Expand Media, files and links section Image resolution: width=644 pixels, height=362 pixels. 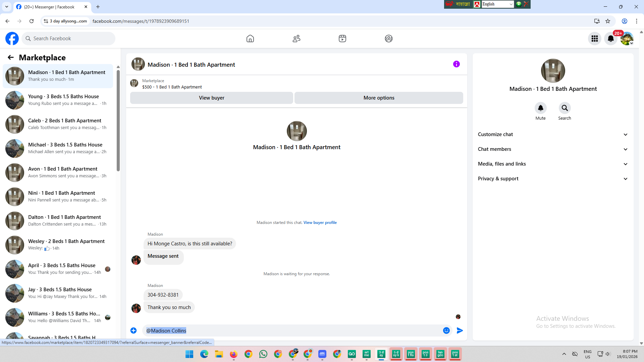552,164
